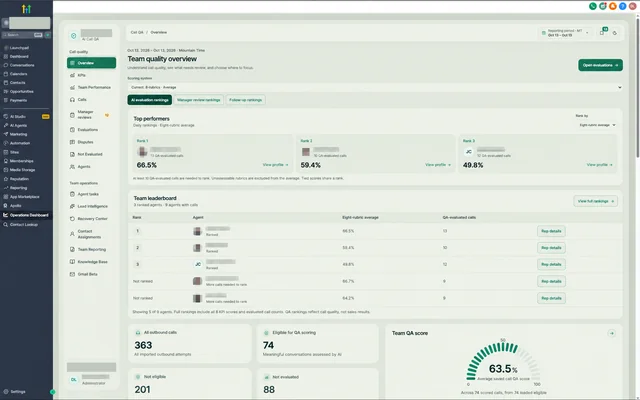Screen dimensions: 640x400
Task: Open Contact Lookup in the sidebar
Action: pos(24,224)
